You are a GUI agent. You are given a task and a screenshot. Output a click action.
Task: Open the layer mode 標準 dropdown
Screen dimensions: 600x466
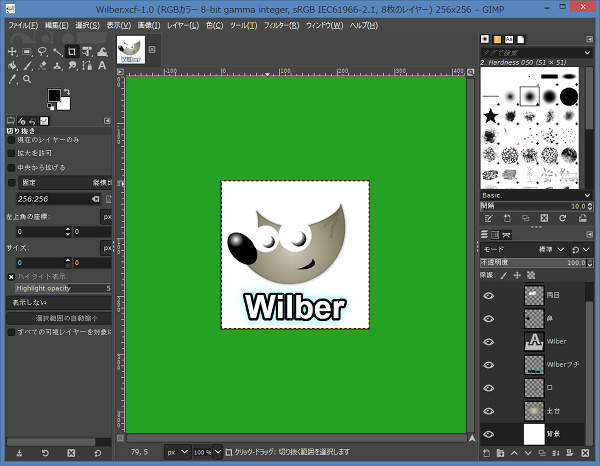pyautogui.click(x=550, y=249)
